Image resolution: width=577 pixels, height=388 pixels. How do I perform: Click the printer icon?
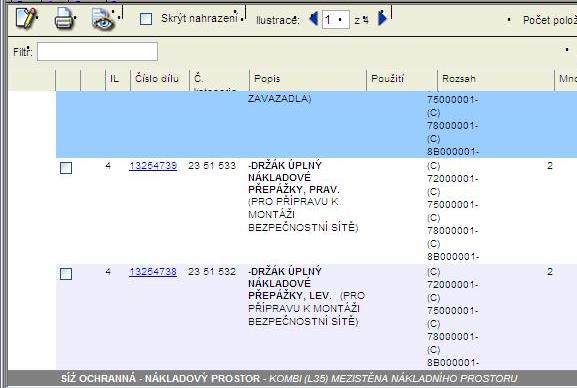[x=65, y=18]
